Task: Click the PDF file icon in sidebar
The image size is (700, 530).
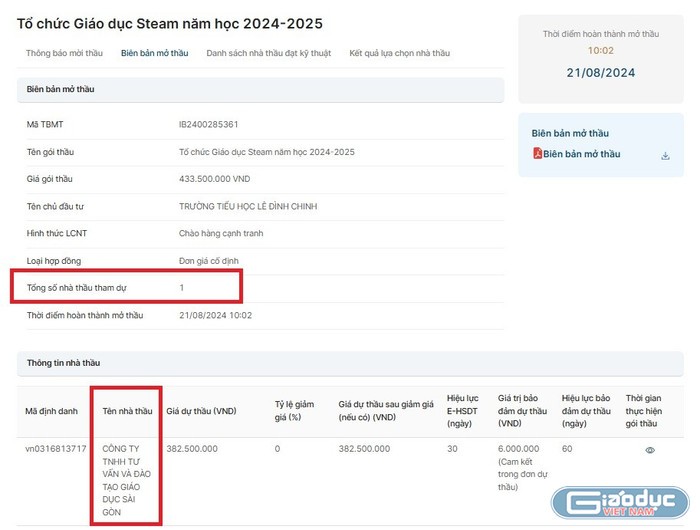Action: tap(537, 154)
